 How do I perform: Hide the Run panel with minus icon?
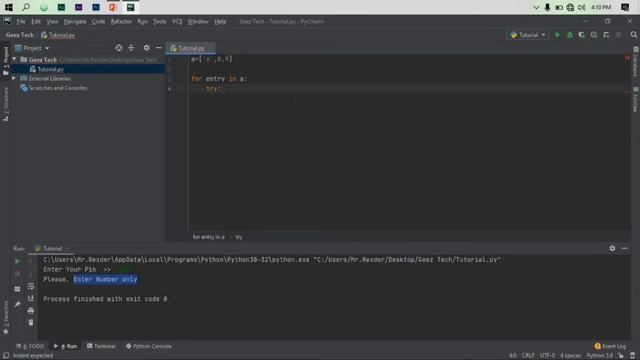pyautogui.click(x=624, y=248)
